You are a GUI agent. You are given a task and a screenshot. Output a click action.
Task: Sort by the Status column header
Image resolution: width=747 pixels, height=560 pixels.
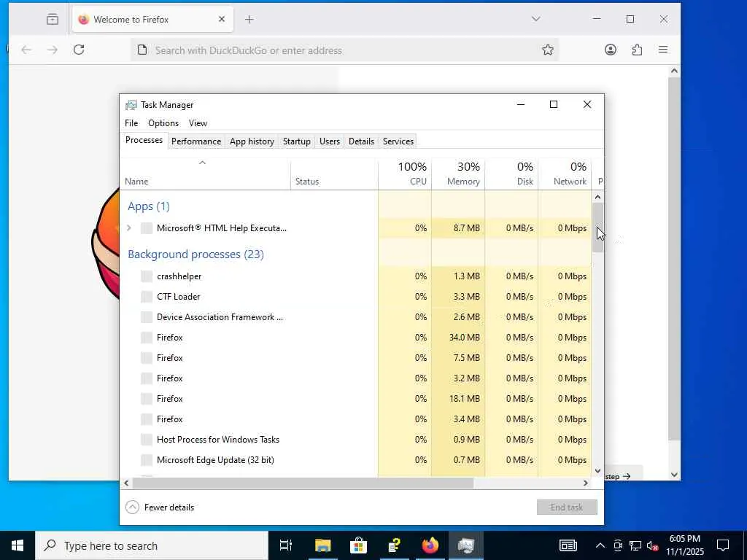click(334, 174)
